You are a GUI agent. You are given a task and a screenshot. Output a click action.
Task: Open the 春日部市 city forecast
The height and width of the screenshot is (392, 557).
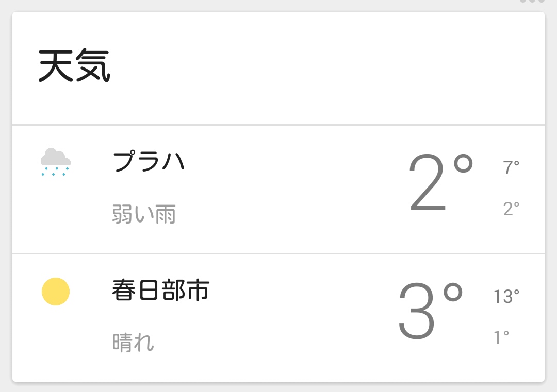[160, 291]
